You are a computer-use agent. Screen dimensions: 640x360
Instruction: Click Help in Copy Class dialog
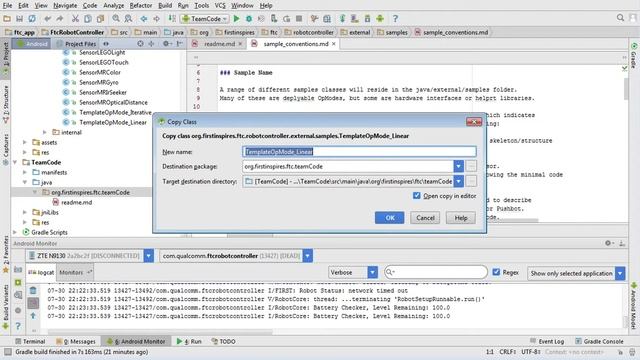pos(461,218)
